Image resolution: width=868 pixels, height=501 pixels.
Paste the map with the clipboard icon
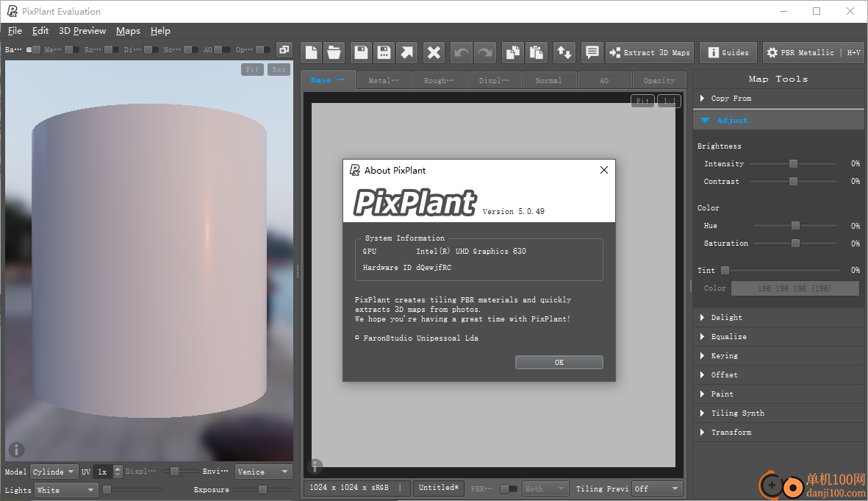click(536, 53)
